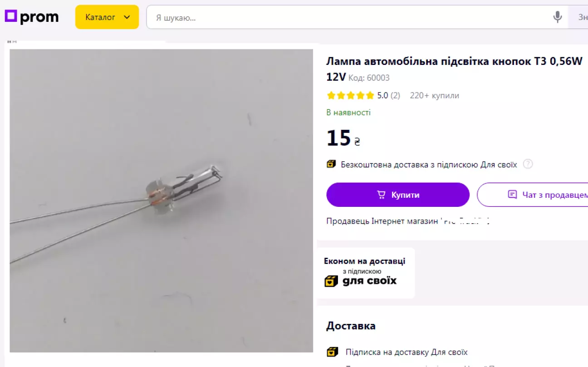
Task: Click the Купити button
Action: [398, 195]
